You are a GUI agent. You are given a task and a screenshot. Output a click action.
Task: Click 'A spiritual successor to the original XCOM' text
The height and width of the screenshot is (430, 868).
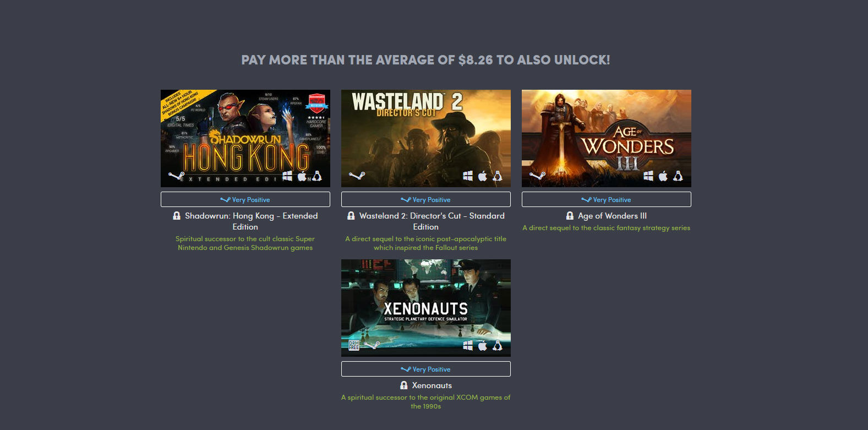[x=426, y=402]
